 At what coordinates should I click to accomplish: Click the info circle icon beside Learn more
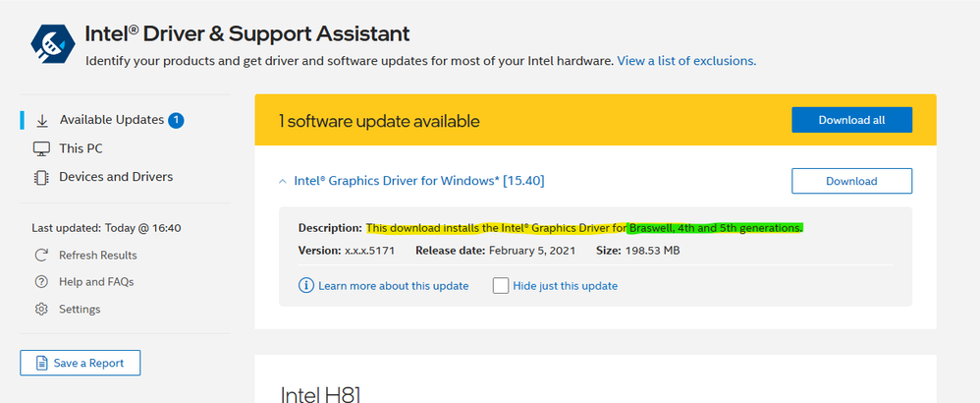(x=305, y=286)
